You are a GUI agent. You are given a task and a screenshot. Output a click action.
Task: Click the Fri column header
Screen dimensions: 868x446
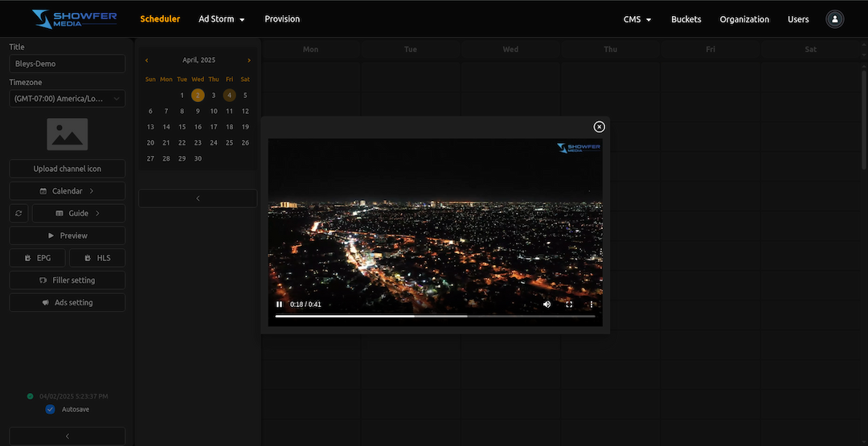[710, 49]
